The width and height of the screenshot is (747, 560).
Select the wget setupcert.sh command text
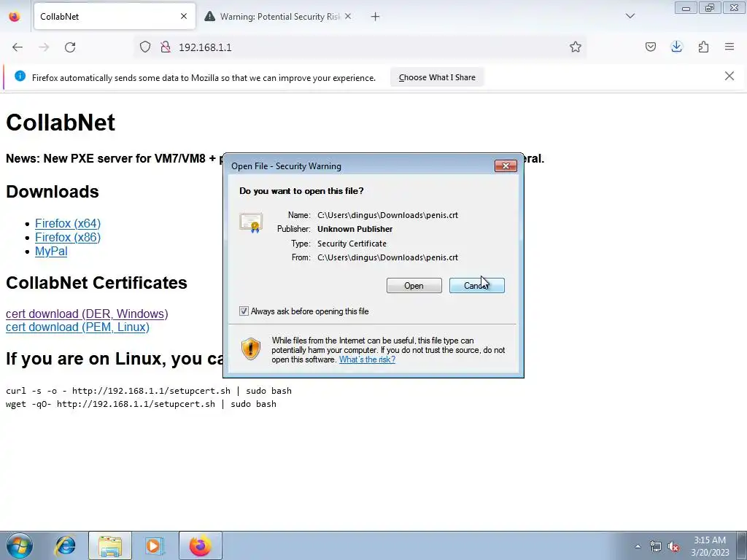141,404
